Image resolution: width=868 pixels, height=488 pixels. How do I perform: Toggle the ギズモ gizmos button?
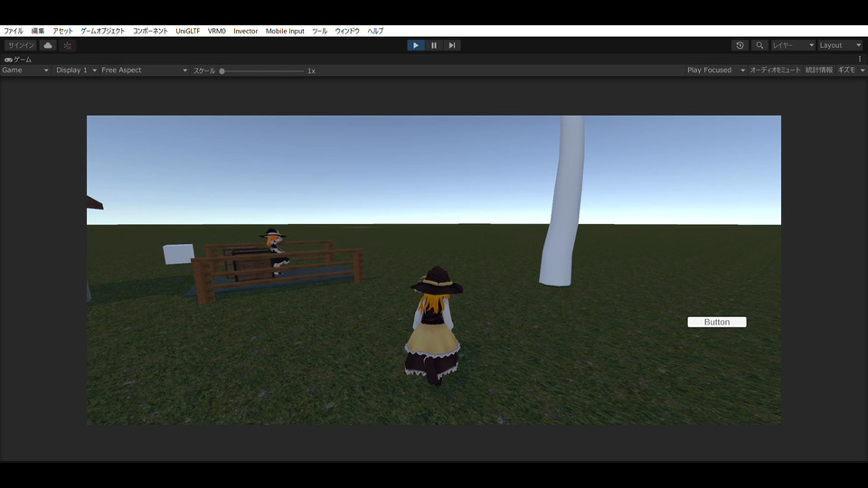[x=846, y=70]
